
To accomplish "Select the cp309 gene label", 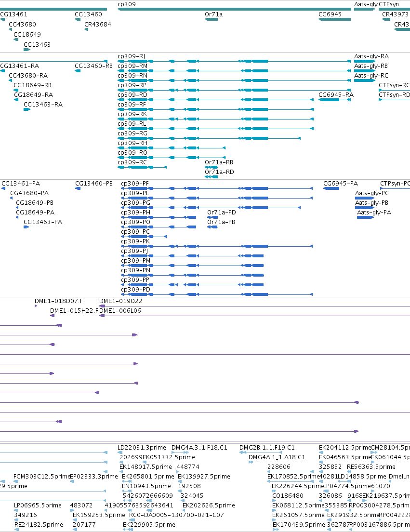I will (127, 4).
